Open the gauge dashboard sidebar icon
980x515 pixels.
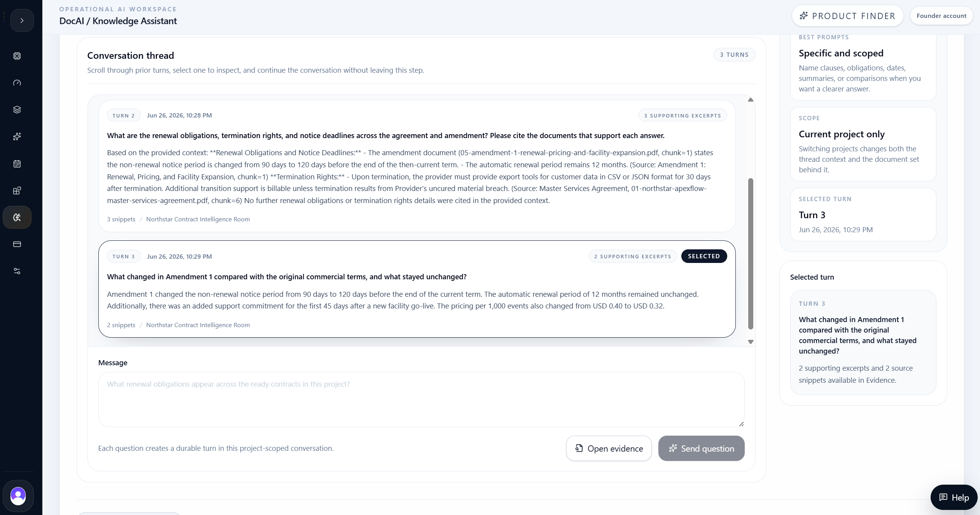point(17,83)
